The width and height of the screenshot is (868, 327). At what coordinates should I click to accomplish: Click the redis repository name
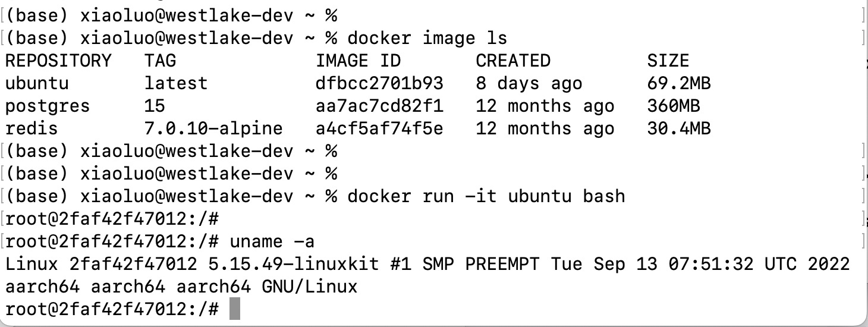pyautogui.click(x=32, y=128)
